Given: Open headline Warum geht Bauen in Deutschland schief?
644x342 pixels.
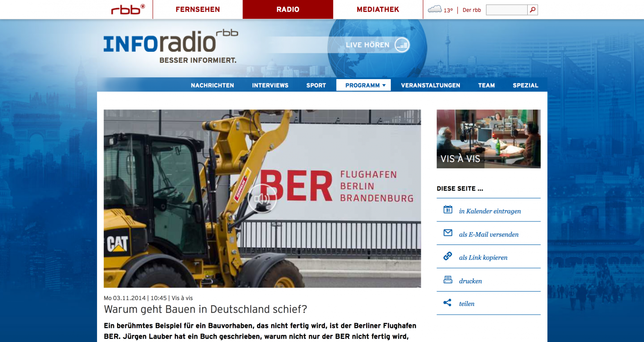Looking at the screenshot, I should tap(206, 310).
